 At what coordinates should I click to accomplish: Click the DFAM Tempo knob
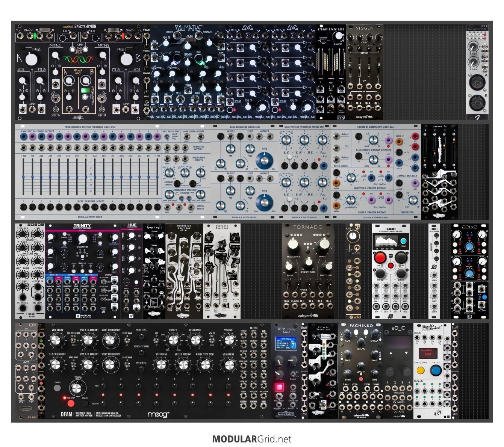pyautogui.click(x=76, y=389)
